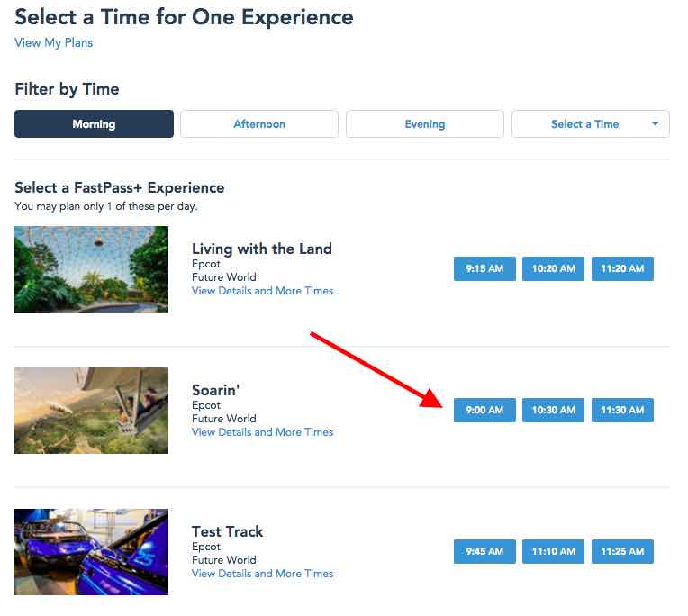Pick 10:20 AM for Living with the Land
This screenshot has height=616, width=688.
click(x=553, y=268)
